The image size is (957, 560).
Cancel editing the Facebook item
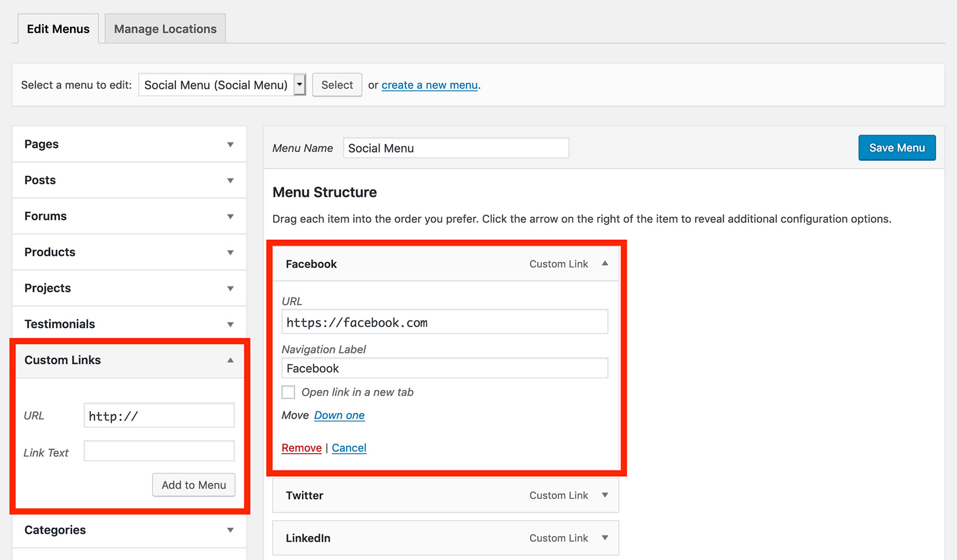pos(349,448)
